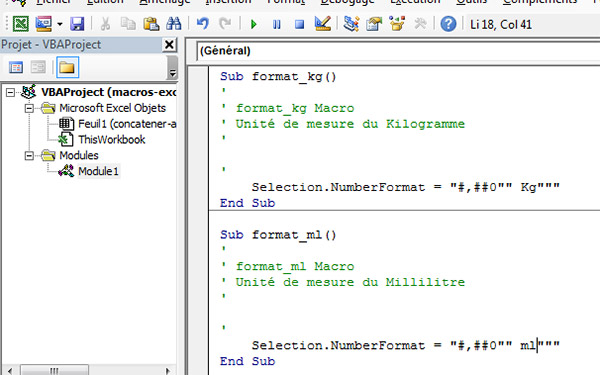Toggle Folders view in project panel
This screenshot has width=600, height=375.
pos(67,67)
